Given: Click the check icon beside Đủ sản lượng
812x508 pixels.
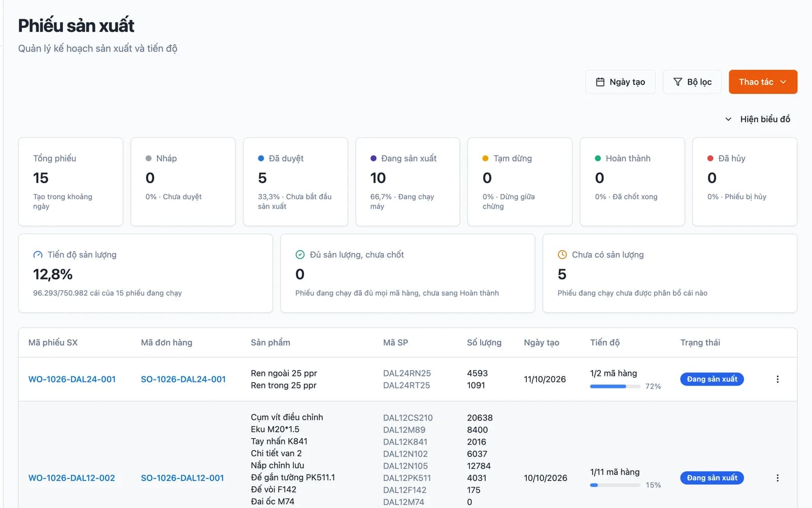Looking at the screenshot, I should tap(300, 255).
